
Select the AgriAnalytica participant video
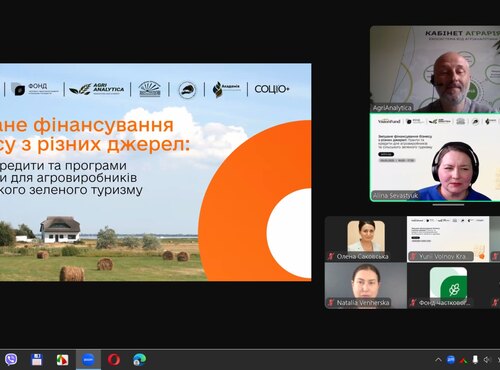[435, 69]
